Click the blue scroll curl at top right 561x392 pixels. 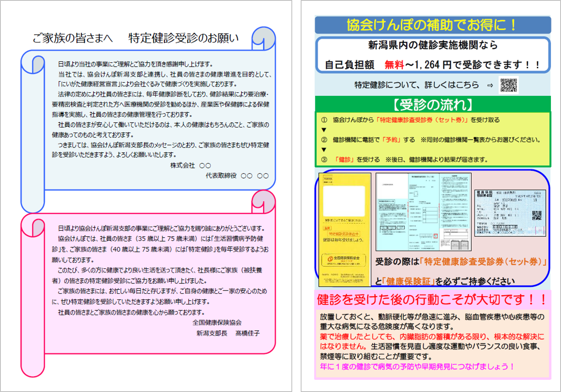(x=263, y=39)
